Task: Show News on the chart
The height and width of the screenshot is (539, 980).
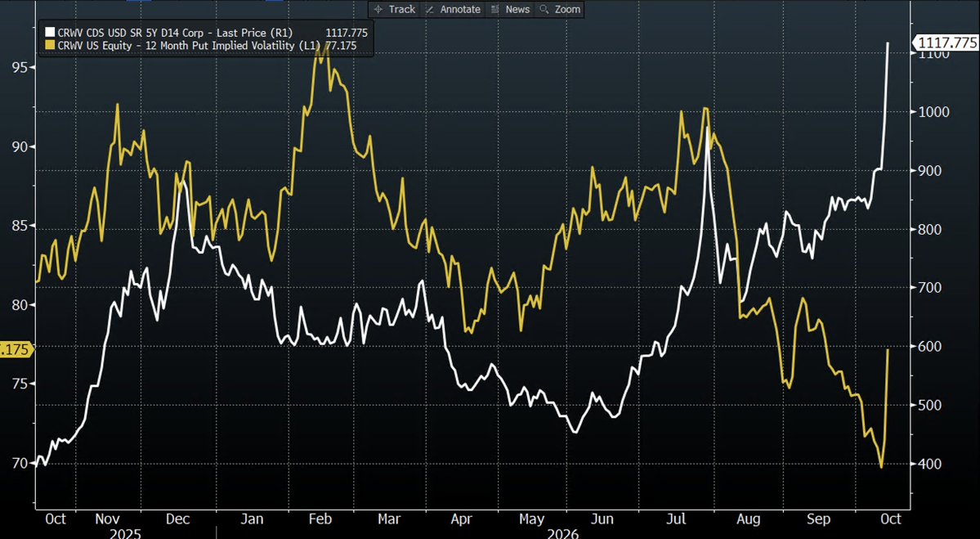Action: point(511,9)
